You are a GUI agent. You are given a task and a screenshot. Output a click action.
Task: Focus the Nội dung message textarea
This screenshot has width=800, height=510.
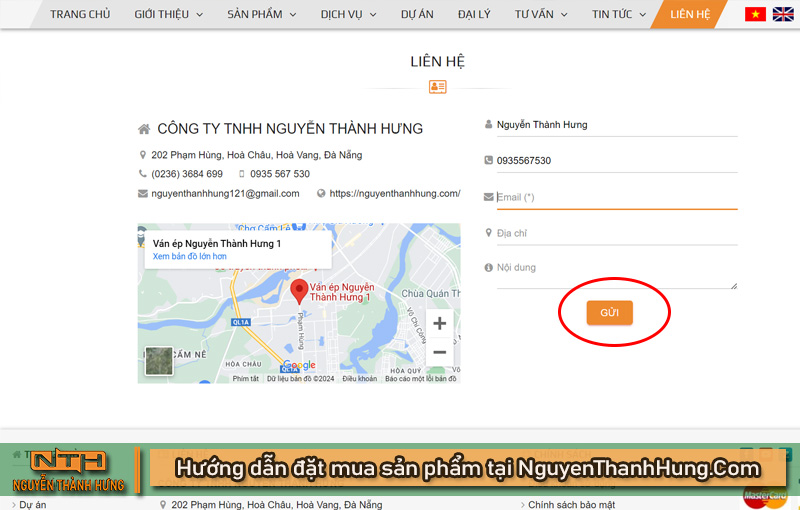[x=617, y=273]
